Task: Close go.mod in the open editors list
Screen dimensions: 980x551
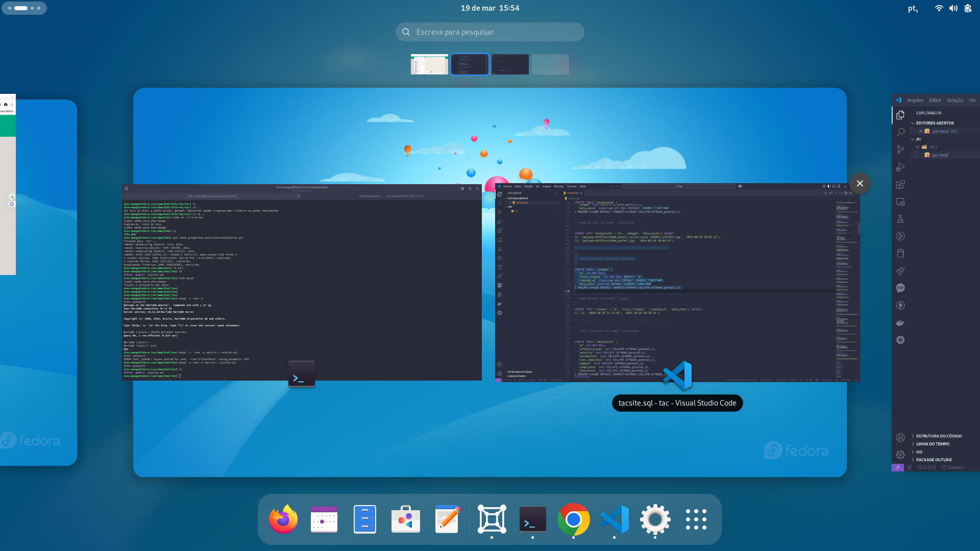Action: click(920, 131)
